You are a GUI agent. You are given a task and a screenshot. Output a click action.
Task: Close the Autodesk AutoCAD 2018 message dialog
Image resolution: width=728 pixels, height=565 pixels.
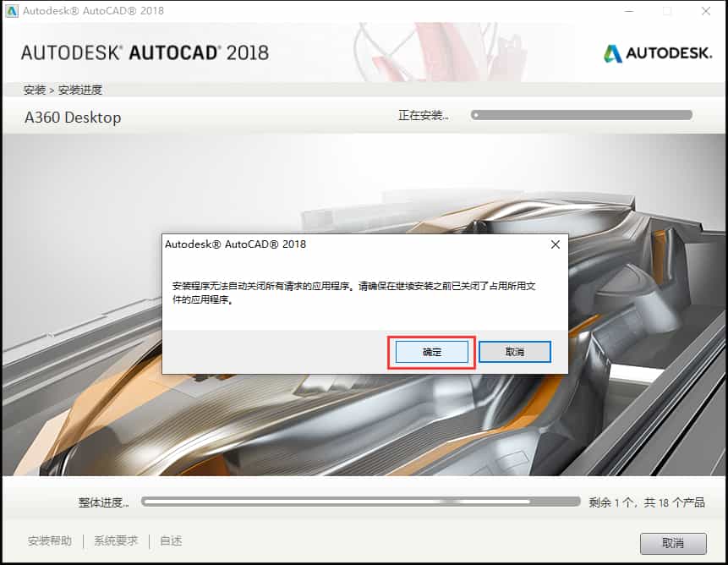tap(556, 244)
